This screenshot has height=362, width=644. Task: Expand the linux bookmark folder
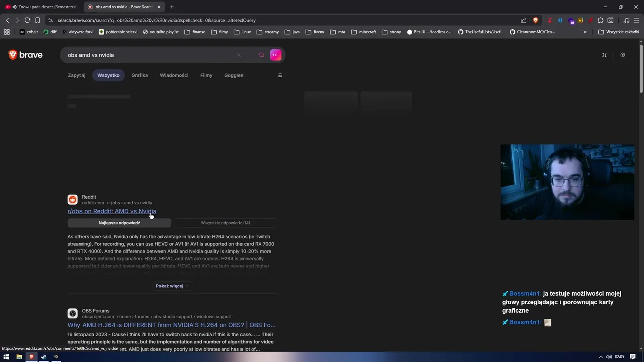[243, 32]
